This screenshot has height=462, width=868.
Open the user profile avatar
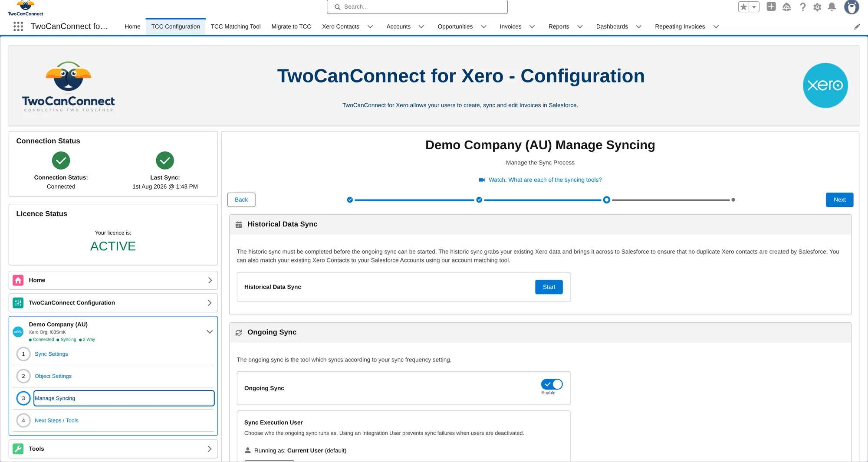[852, 7]
